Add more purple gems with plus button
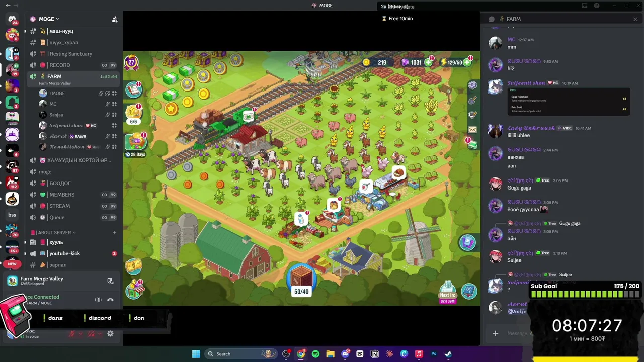Image resolution: width=644 pixels, height=362 pixels. pos(428,62)
